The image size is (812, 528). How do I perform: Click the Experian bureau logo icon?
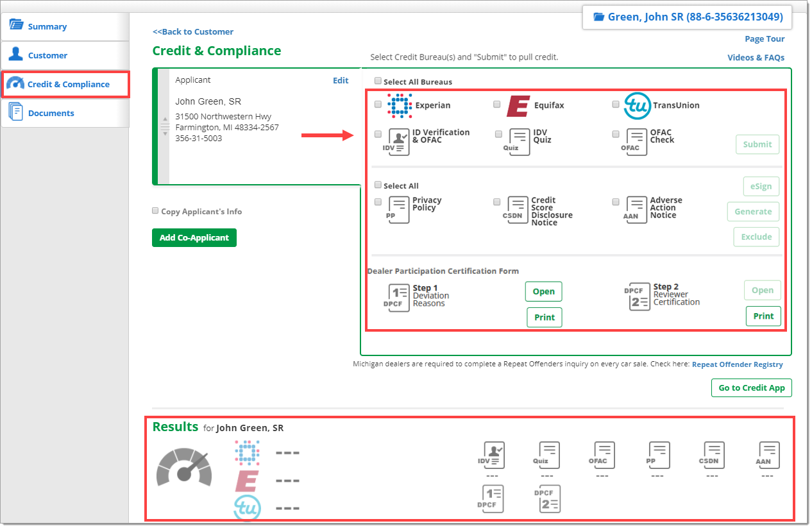point(400,105)
